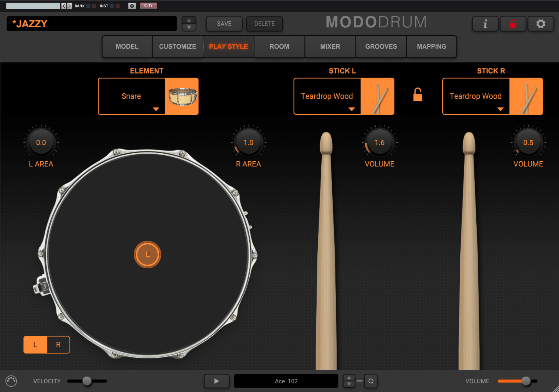Toggle the blue BANK indicator

[88, 6]
